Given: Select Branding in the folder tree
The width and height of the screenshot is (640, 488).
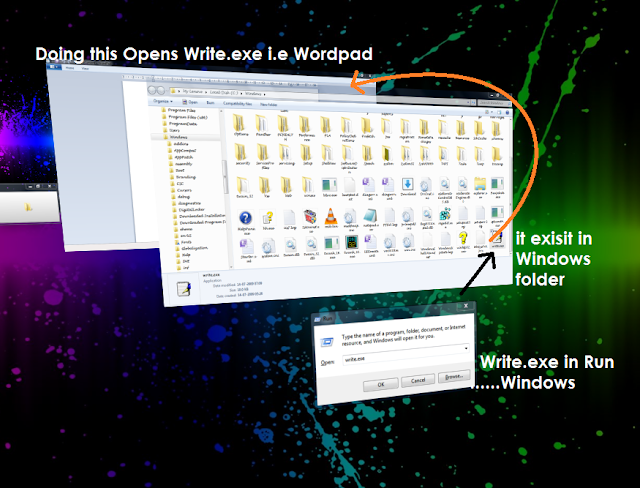Looking at the screenshot, I should tap(186, 177).
